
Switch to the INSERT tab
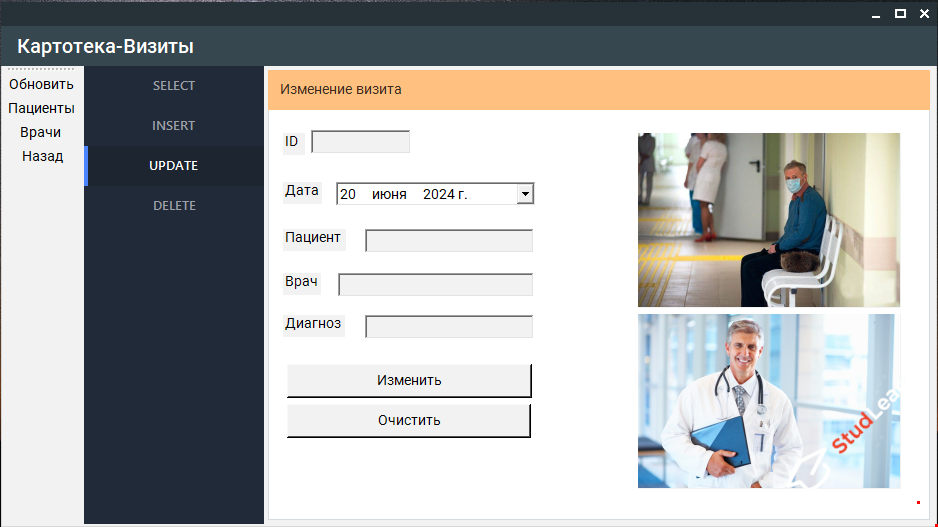[x=174, y=126]
